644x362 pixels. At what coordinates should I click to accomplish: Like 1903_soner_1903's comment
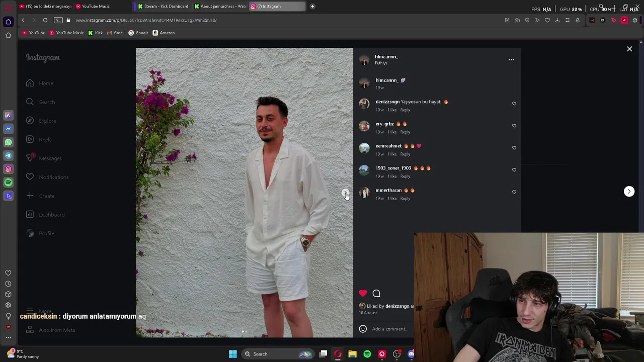point(514,170)
